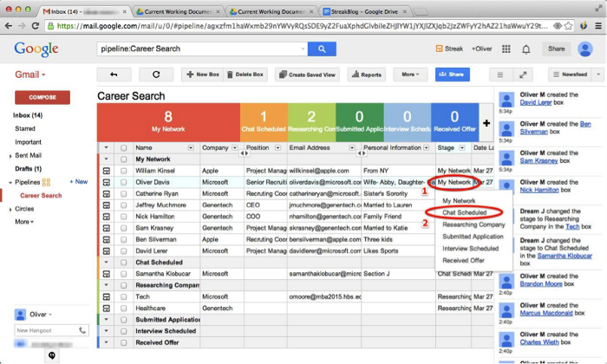Click the New Box button
Screen dimensions: 607x364
pyautogui.click(x=202, y=75)
